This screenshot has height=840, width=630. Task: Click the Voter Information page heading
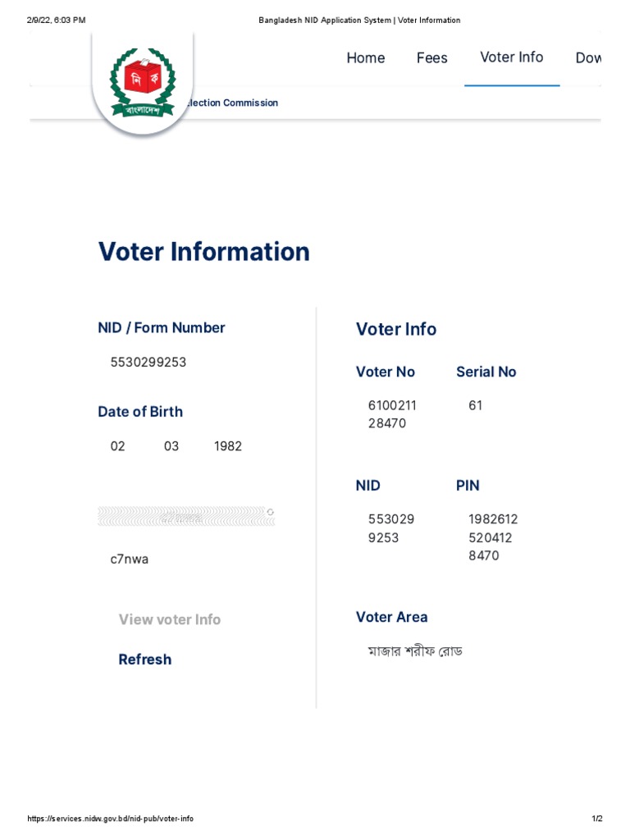[x=204, y=252]
